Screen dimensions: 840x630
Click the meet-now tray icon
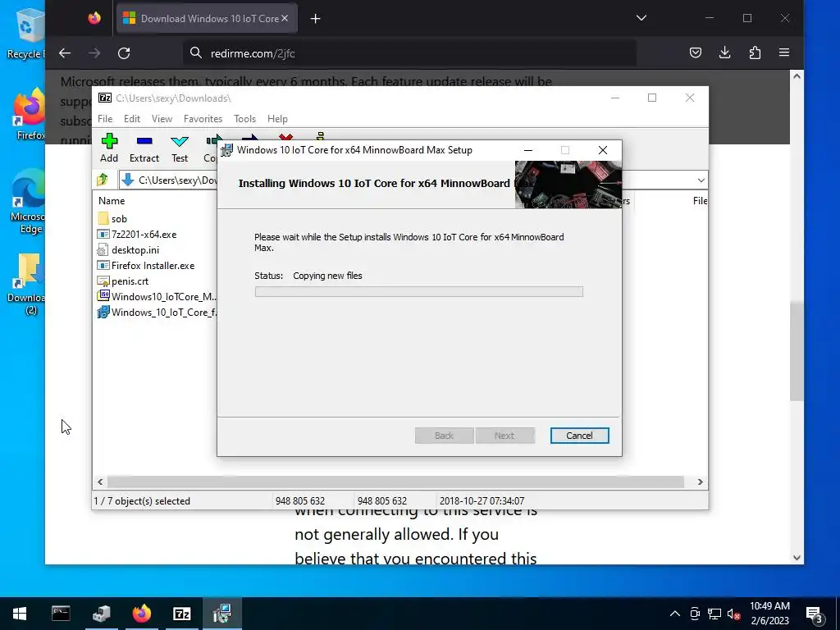(695, 614)
